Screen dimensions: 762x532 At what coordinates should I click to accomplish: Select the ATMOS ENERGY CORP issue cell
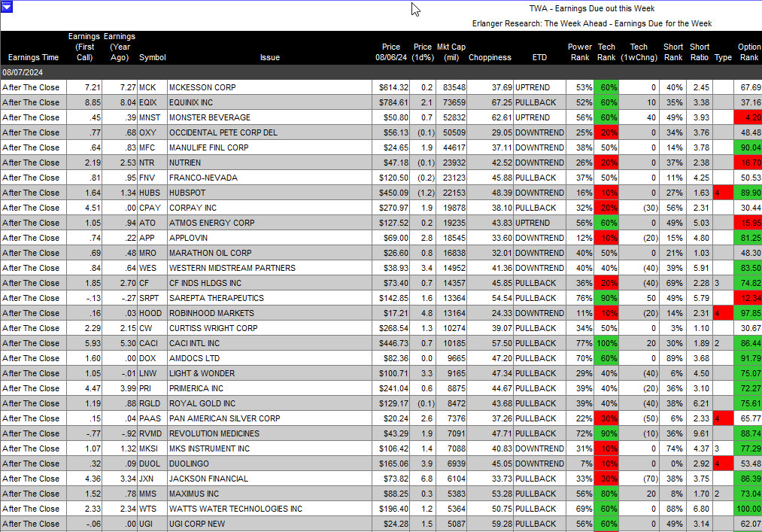click(x=270, y=223)
